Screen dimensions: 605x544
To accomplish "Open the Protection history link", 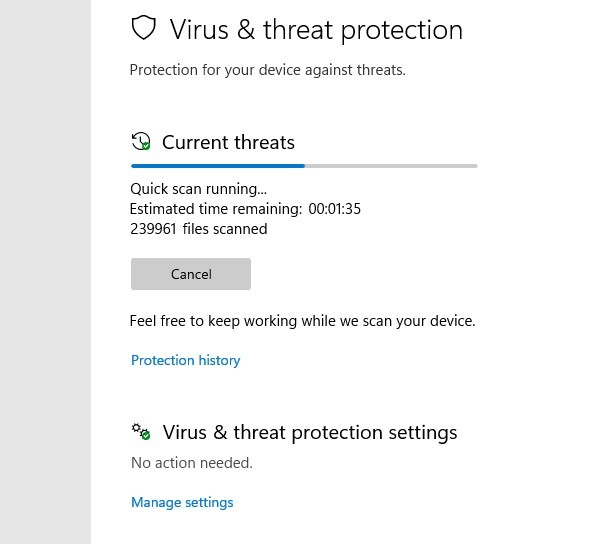I will coord(186,360).
